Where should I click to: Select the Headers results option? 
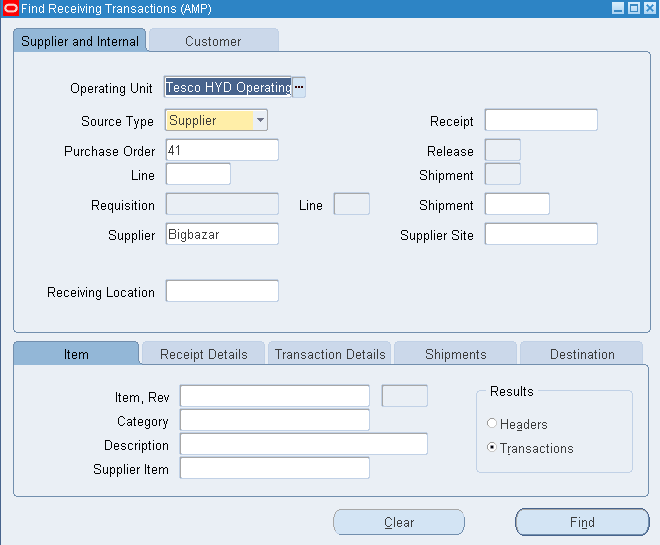(492, 423)
